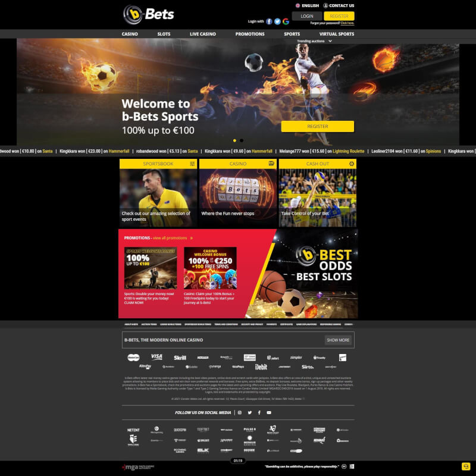
Task: Expand the Show More section about b-Bets
Action: (x=338, y=340)
